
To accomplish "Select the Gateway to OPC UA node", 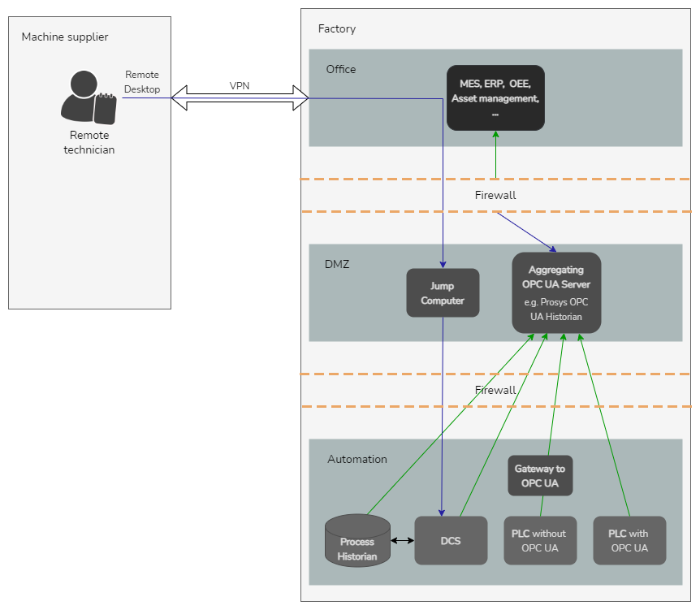I will [x=540, y=475].
